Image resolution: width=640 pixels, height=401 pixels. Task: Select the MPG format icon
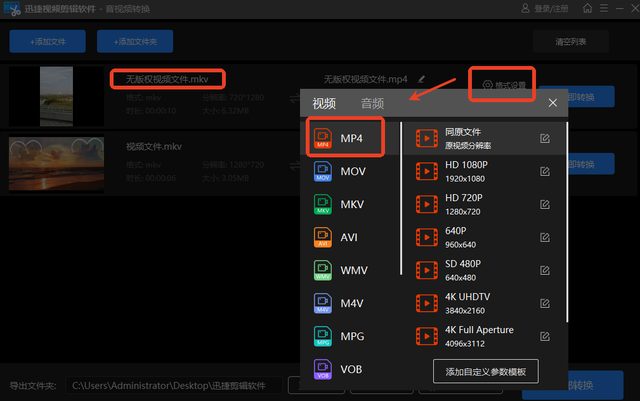tap(322, 336)
